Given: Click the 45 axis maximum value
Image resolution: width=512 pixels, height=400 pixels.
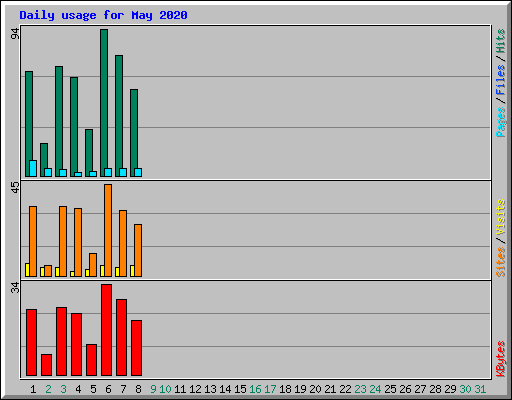Looking at the screenshot, I should [x=15, y=187].
